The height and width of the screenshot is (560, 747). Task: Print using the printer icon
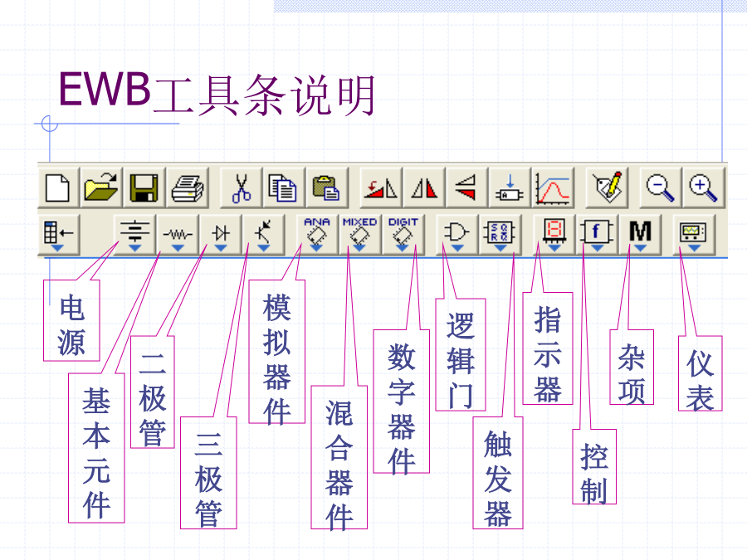[188, 187]
